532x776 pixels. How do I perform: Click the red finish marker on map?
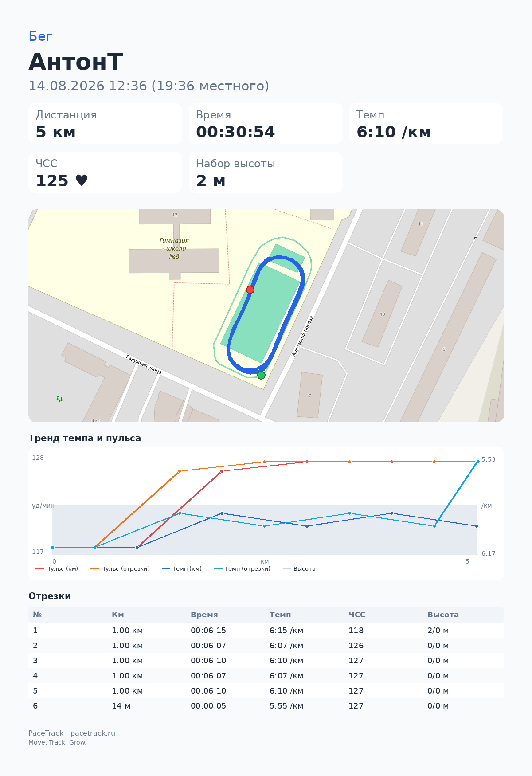click(x=250, y=290)
